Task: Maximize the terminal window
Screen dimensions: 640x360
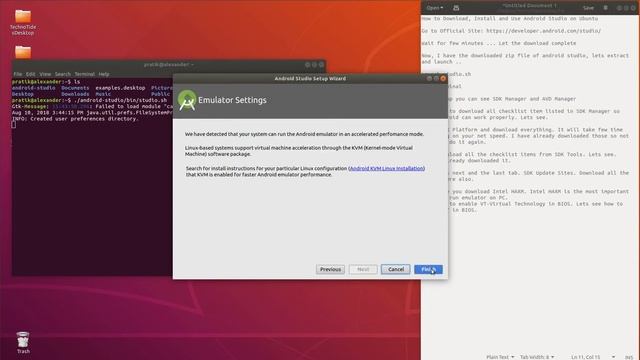Action: tap(314, 64)
